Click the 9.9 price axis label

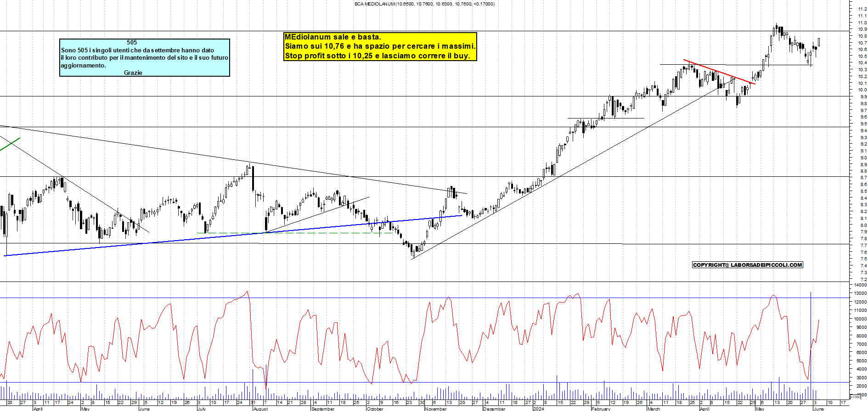[863, 96]
